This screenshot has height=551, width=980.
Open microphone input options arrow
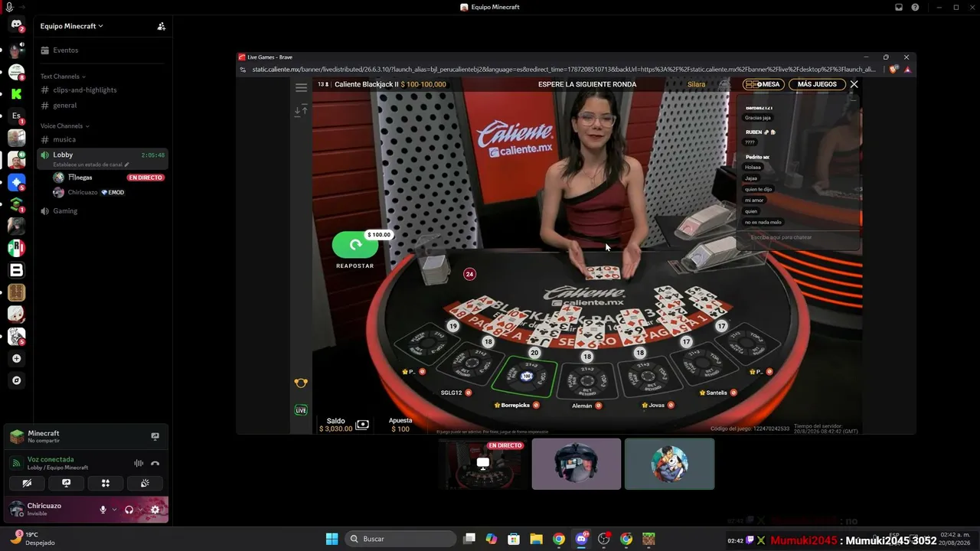[x=114, y=510]
